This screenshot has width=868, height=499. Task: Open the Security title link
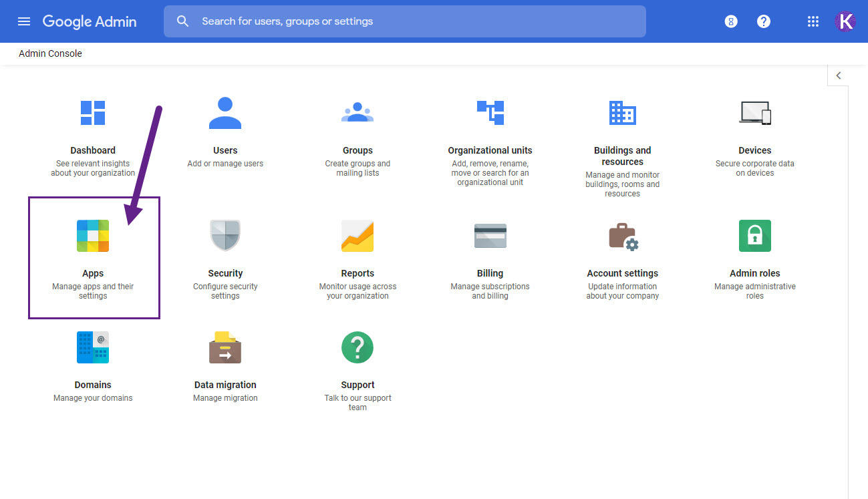(225, 273)
